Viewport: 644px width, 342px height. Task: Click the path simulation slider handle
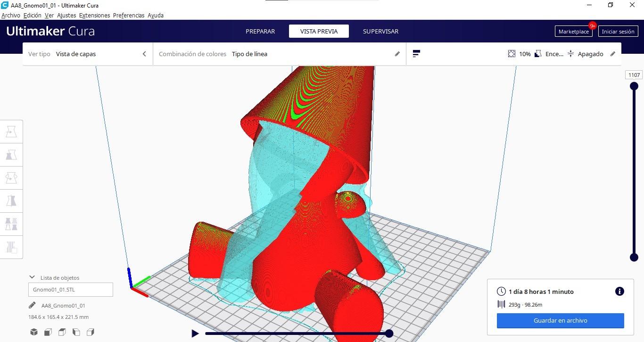pos(389,334)
